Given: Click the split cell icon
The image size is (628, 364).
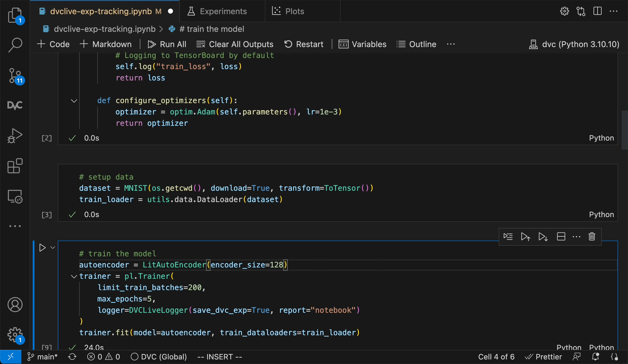Looking at the screenshot, I should [561, 236].
